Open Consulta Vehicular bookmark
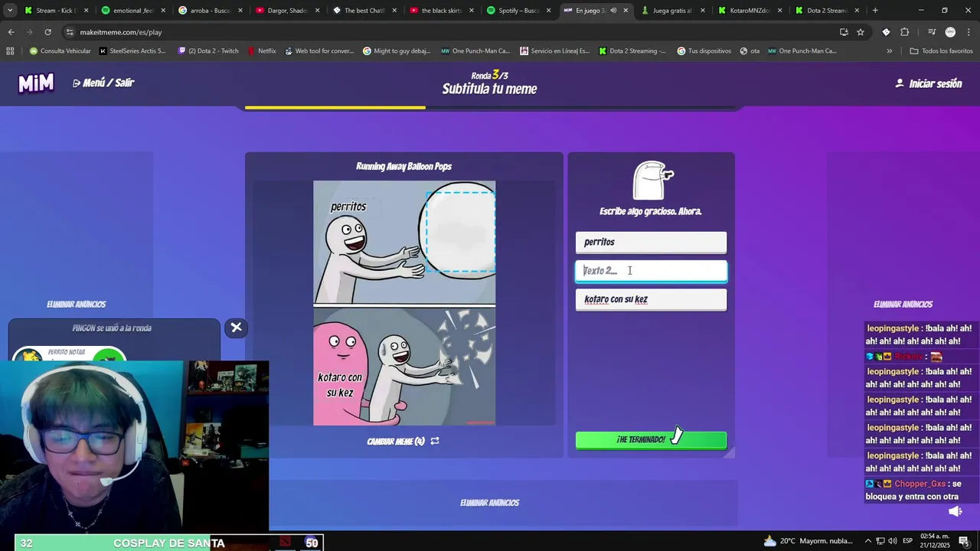The width and height of the screenshot is (980, 551). [x=60, y=51]
